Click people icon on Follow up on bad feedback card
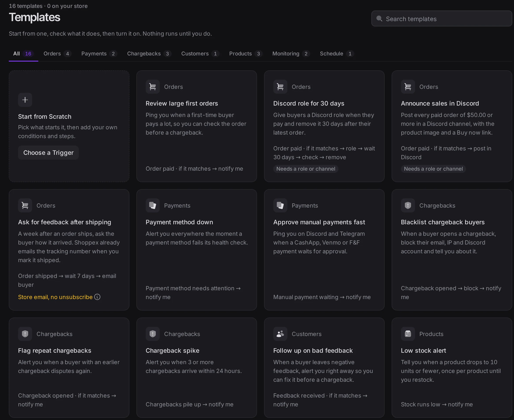The image size is (514, 420). (x=280, y=334)
